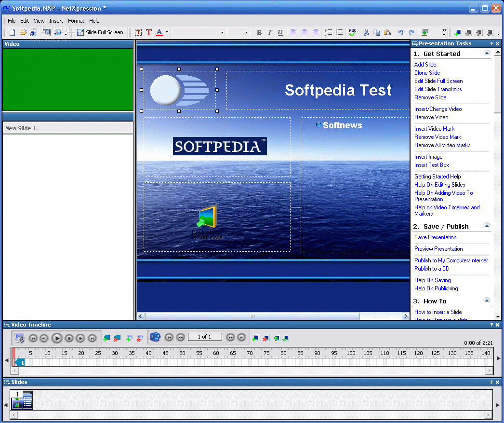504x423 pixels.
Task: Open the font name combo box
Action: coord(199,32)
